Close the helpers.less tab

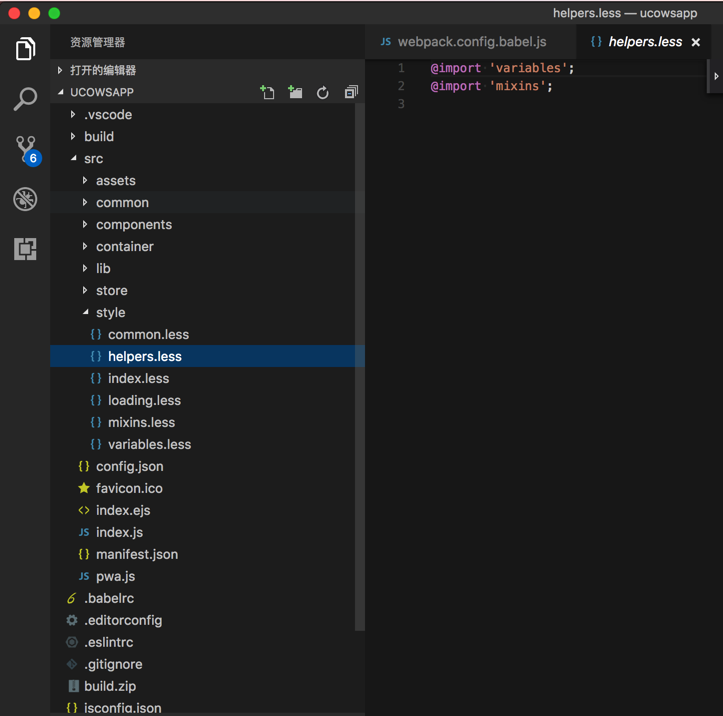(x=696, y=42)
